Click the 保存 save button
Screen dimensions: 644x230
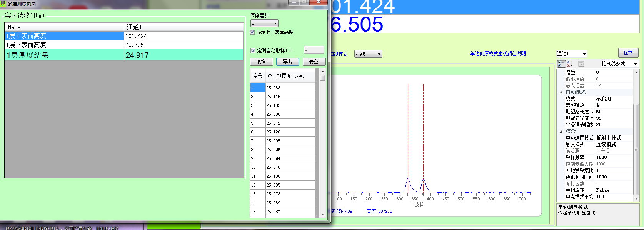[x=628, y=53]
